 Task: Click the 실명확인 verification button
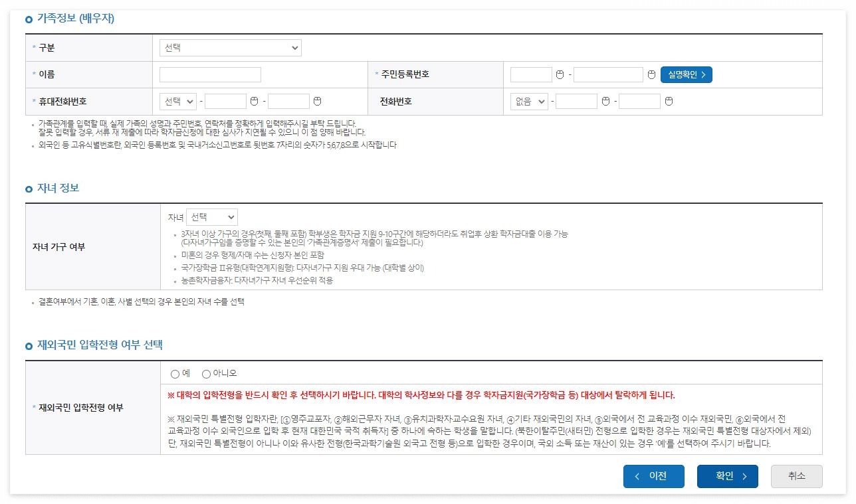tap(686, 74)
